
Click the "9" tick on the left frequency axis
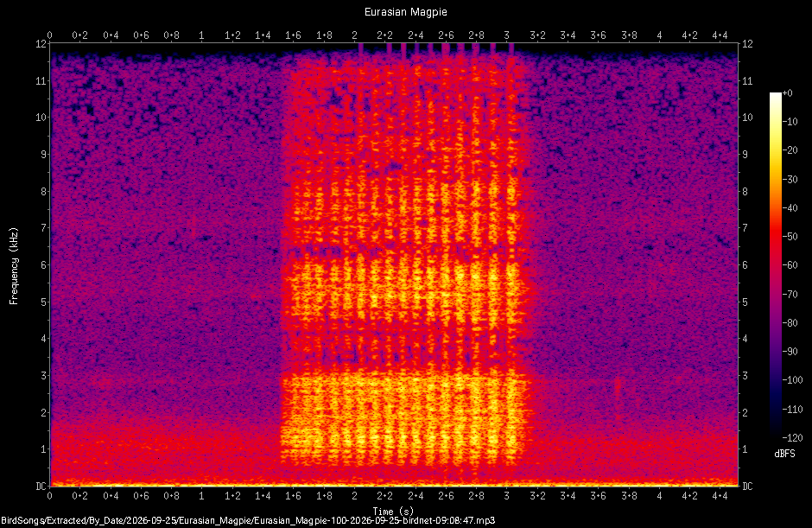coord(43,154)
